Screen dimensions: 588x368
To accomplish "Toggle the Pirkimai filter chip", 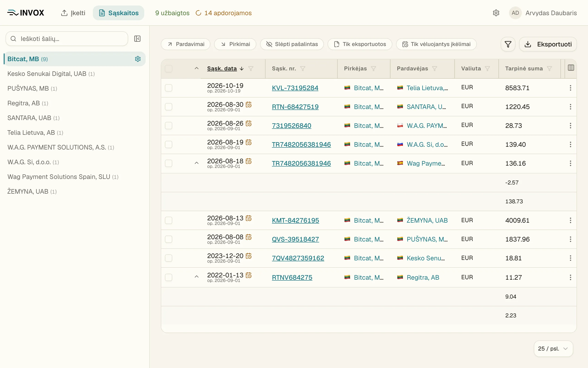I will 235,44.
